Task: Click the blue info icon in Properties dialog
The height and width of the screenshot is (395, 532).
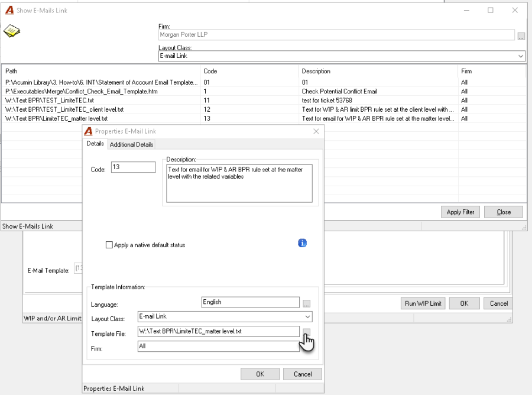Action: click(302, 243)
